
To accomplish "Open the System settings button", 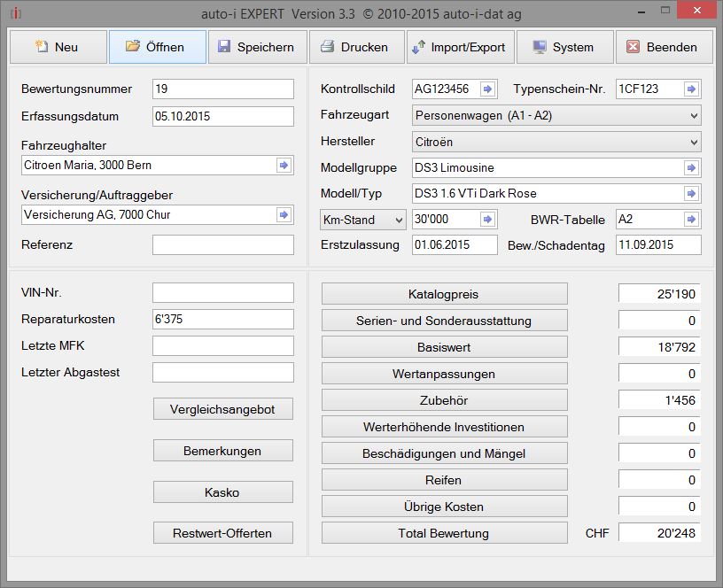I will point(565,47).
